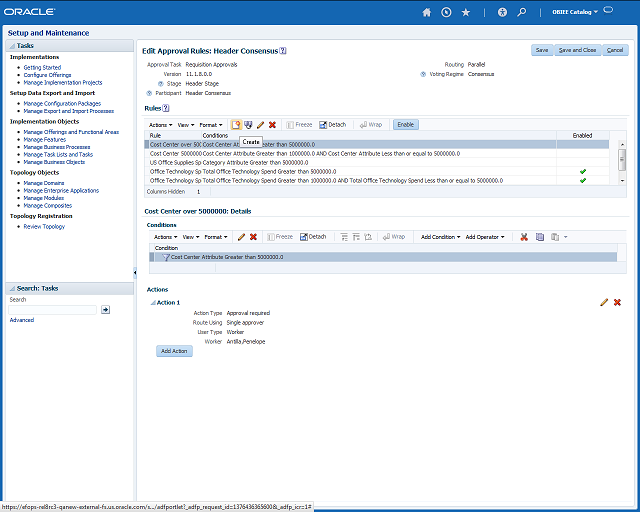The width and height of the screenshot is (640, 512).
Task: Edit Action 1 using pencil icon
Action: point(604,302)
